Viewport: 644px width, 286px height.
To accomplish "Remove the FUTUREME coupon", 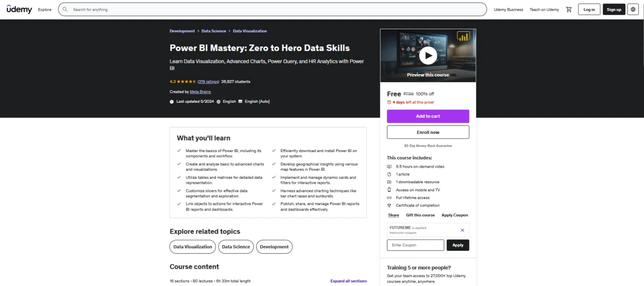I will click(x=462, y=230).
